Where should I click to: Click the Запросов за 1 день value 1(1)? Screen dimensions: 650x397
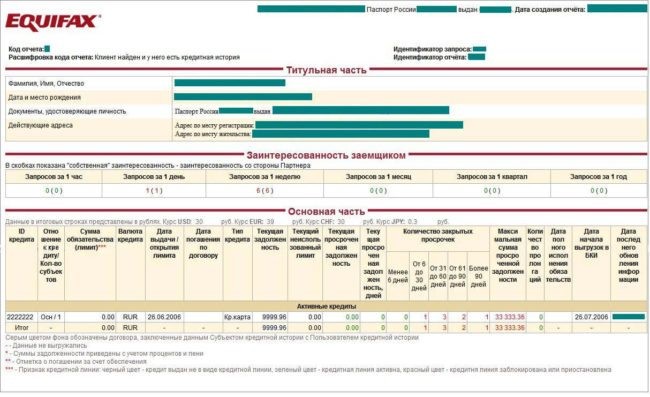click(154, 191)
